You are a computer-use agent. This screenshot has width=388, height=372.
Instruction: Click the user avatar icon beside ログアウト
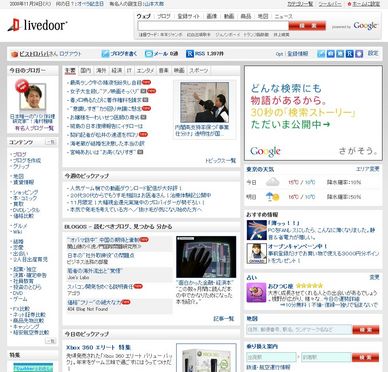click(x=14, y=54)
